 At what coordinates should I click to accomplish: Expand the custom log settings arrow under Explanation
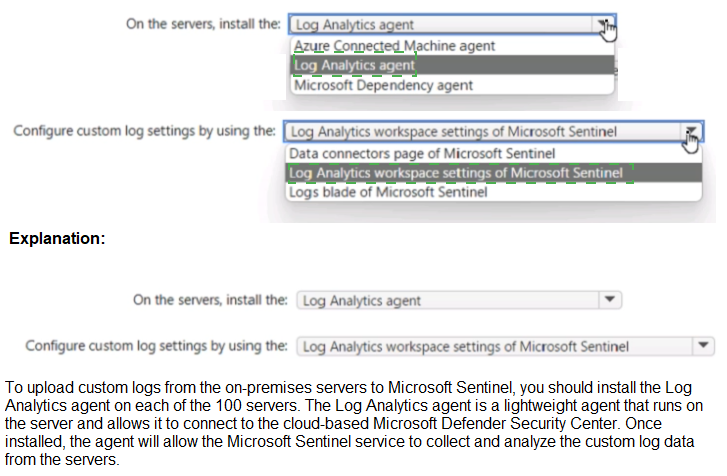pos(703,346)
